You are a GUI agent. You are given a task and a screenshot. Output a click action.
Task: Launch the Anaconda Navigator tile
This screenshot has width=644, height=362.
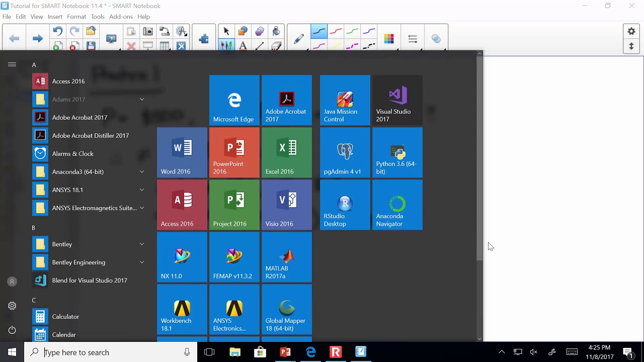coord(397,205)
